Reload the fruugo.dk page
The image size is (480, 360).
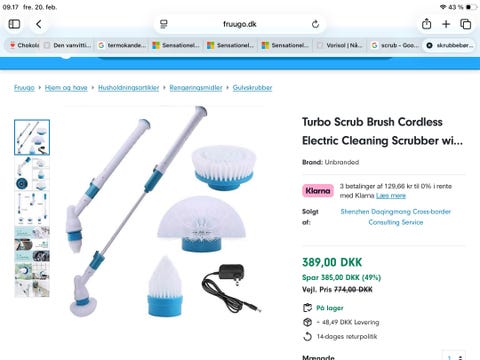(315, 24)
